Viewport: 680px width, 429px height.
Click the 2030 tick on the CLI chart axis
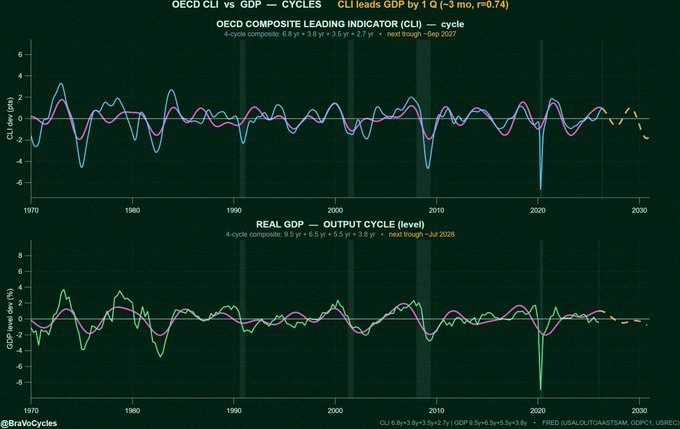pos(639,210)
